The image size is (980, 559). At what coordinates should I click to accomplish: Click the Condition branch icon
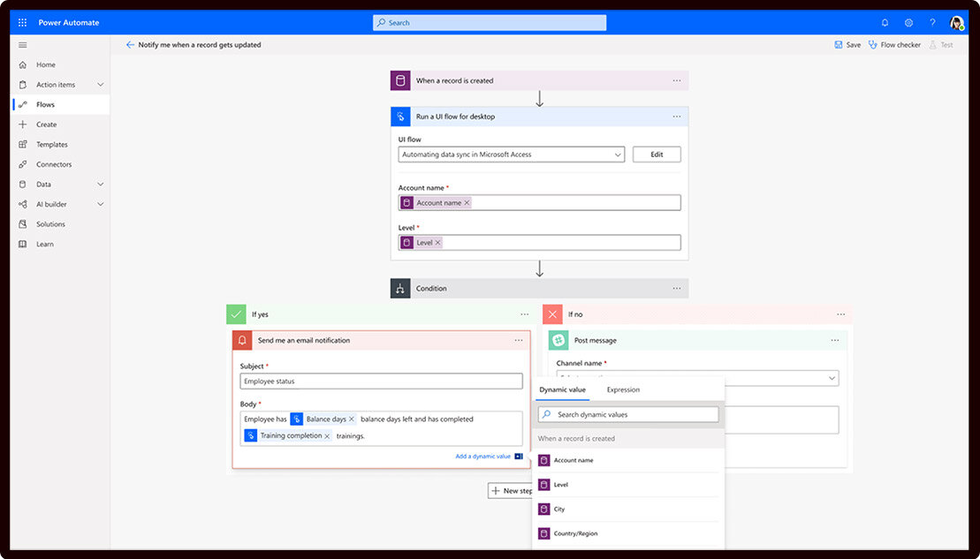point(400,289)
